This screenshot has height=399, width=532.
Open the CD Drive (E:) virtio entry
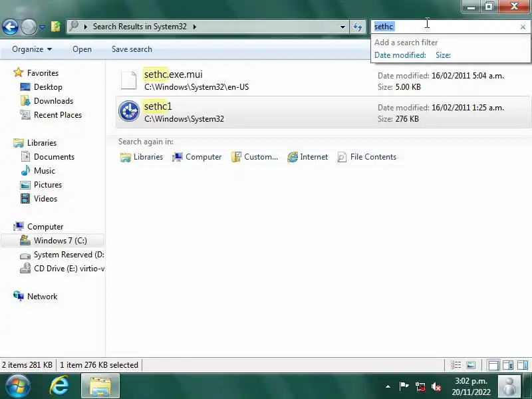point(69,268)
